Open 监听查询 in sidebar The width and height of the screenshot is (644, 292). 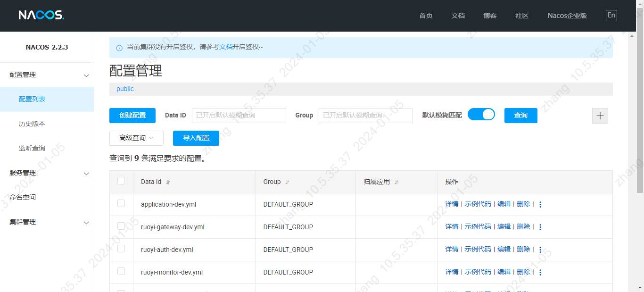[x=47, y=149]
